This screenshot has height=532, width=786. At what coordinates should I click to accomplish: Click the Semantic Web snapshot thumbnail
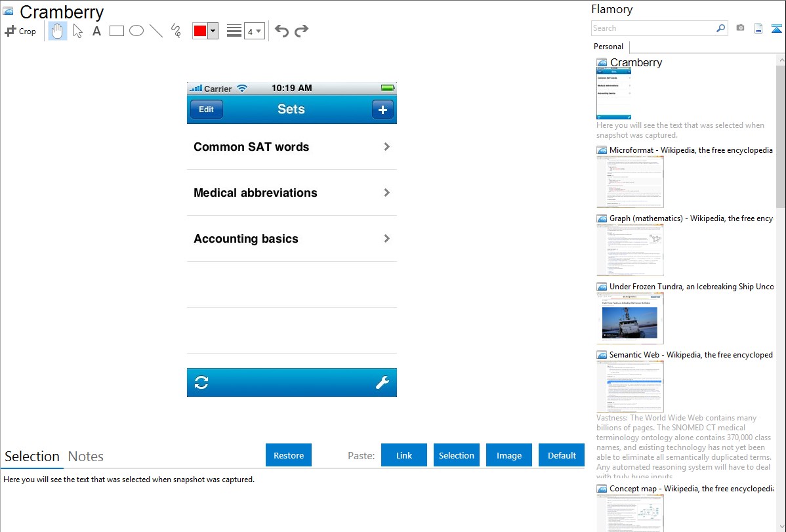[x=630, y=386]
